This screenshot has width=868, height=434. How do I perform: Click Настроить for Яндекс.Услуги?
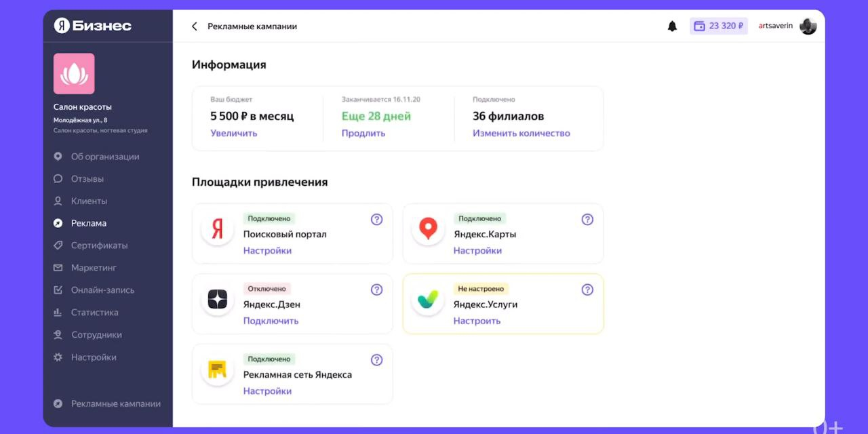click(477, 321)
